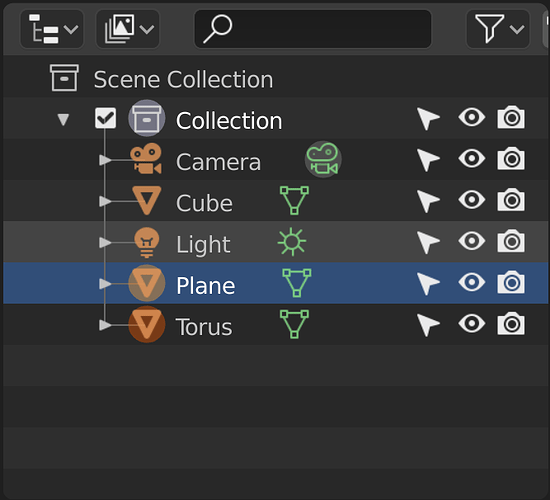Select the Torus tree item

[x=276, y=325]
